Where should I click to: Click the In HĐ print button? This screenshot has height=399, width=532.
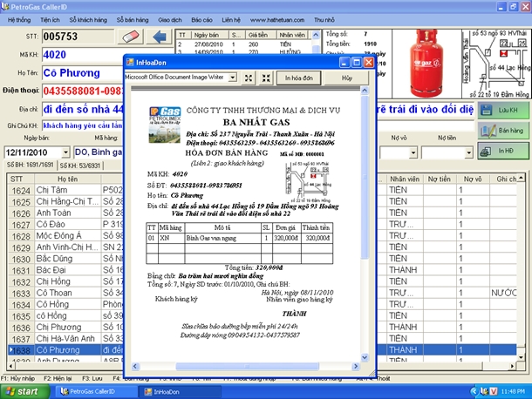pyautogui.click(x=503, y=151)
